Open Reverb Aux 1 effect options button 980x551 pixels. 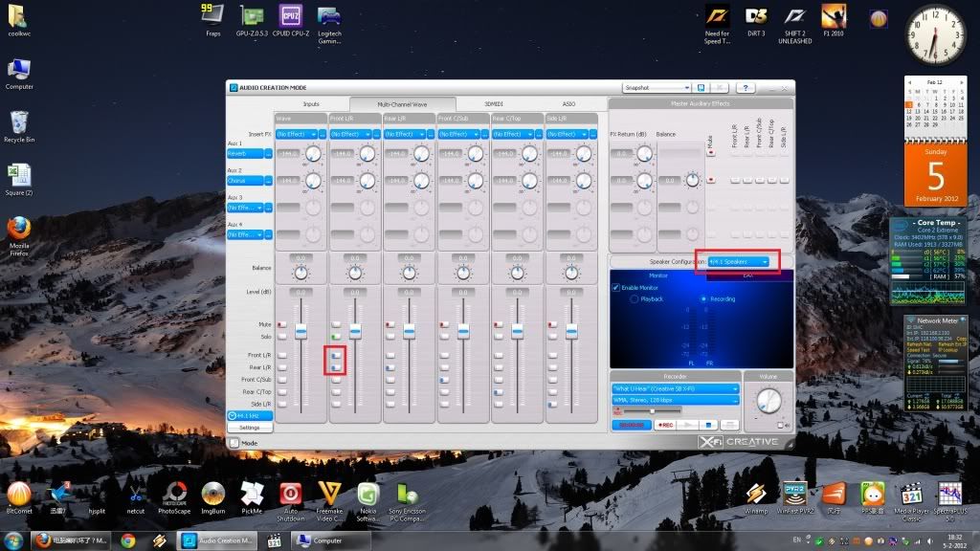tap(267, 154)
